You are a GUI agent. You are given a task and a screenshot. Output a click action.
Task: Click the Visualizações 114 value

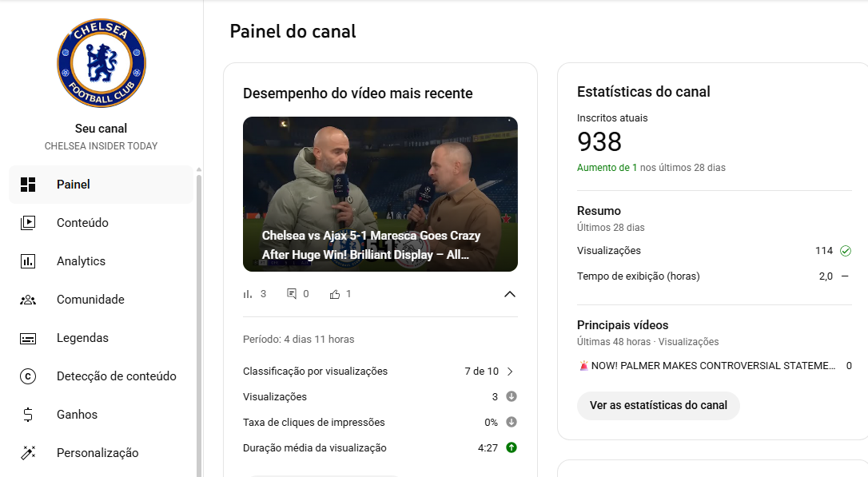824,251
